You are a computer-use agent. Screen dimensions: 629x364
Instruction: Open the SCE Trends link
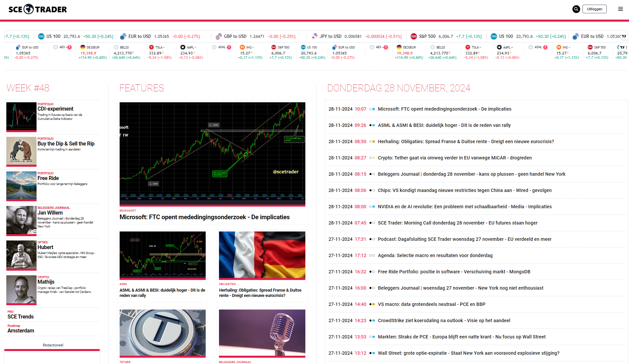(x=21, y=317)
